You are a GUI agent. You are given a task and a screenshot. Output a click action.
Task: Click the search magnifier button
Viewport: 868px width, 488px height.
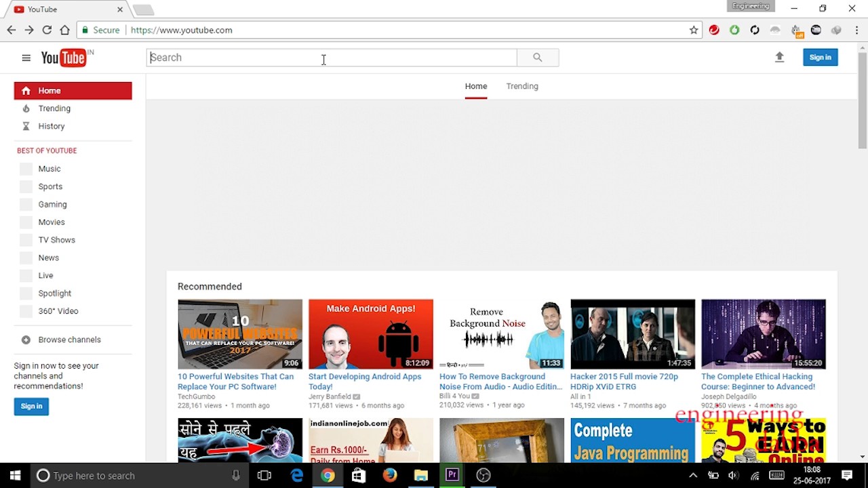tap(538, 58)
